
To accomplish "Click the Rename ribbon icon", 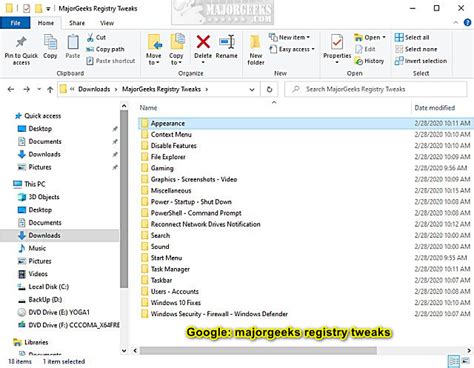I will coord(227,42).
